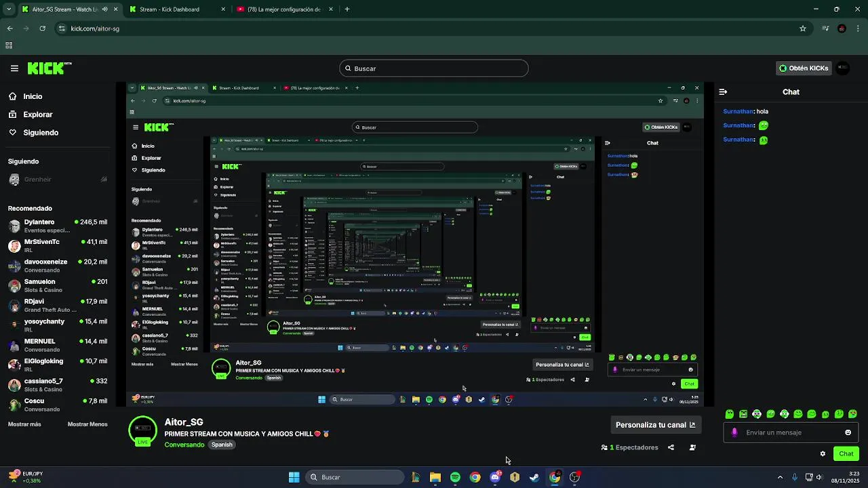The width and height of the screenshot is (868, 488).
Task: Open the Grenheir followed channel
Action: tap(58, 180)
